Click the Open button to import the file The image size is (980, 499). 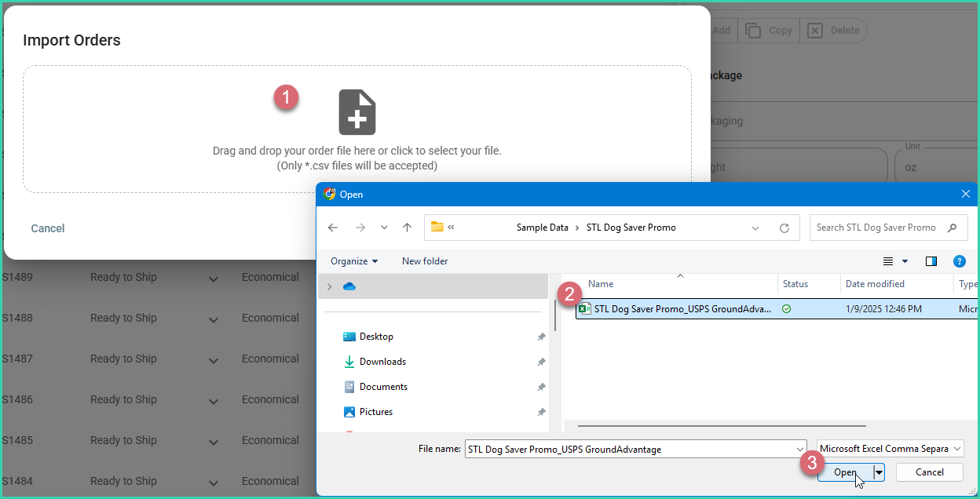click(844, 472)
